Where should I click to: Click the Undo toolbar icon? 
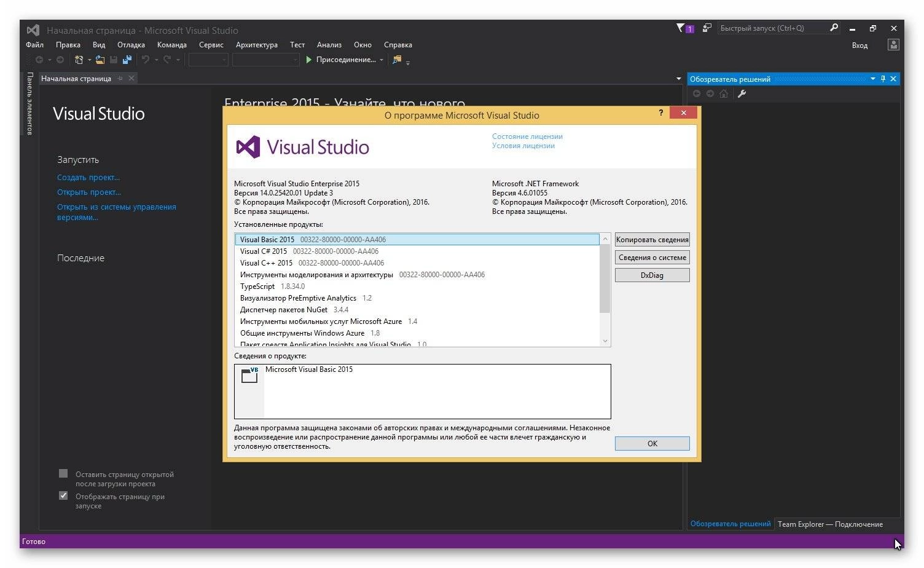pos(146,60)
